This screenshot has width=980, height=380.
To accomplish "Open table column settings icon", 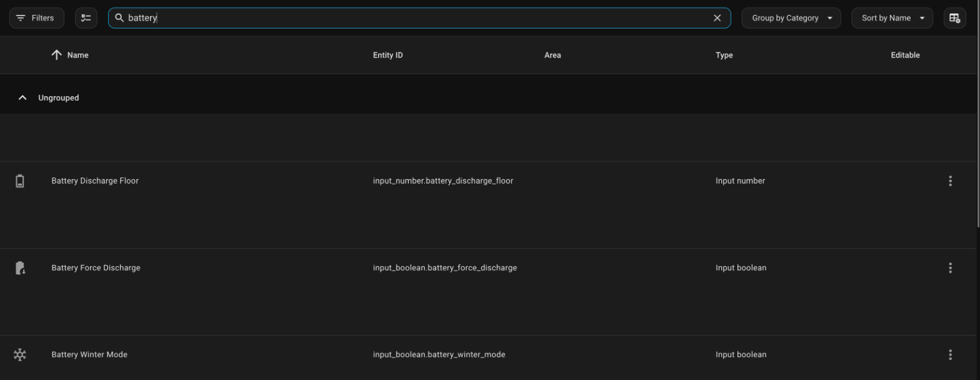I will [954, 18].
